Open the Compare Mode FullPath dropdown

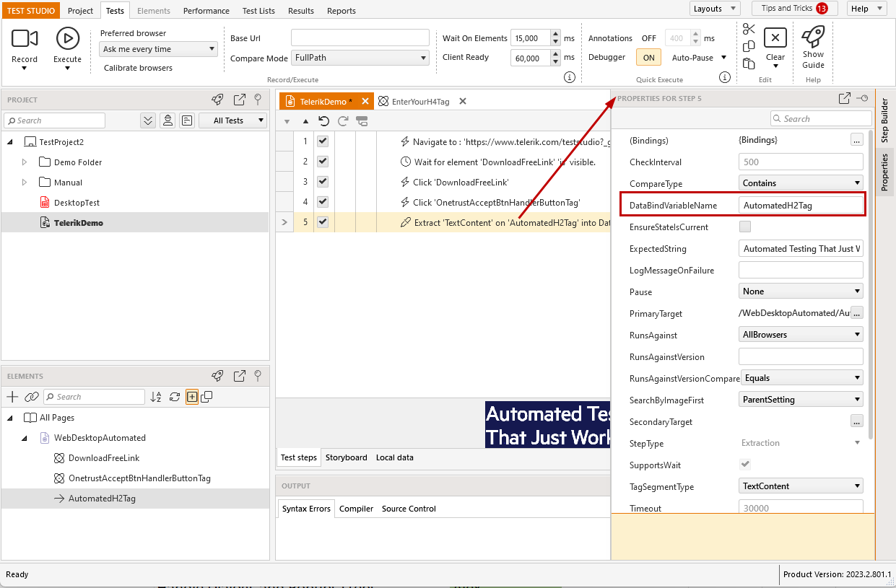coord(360,58)
